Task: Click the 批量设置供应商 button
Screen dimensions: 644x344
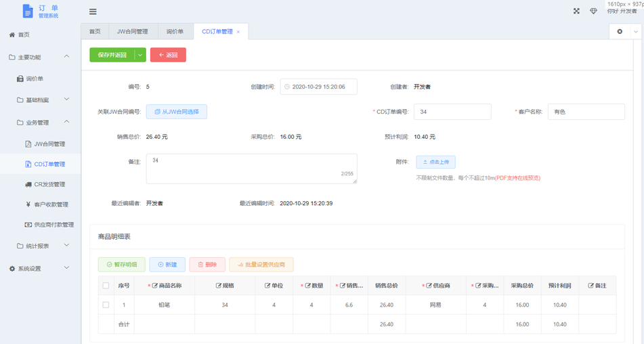Action: coord(261,265)
